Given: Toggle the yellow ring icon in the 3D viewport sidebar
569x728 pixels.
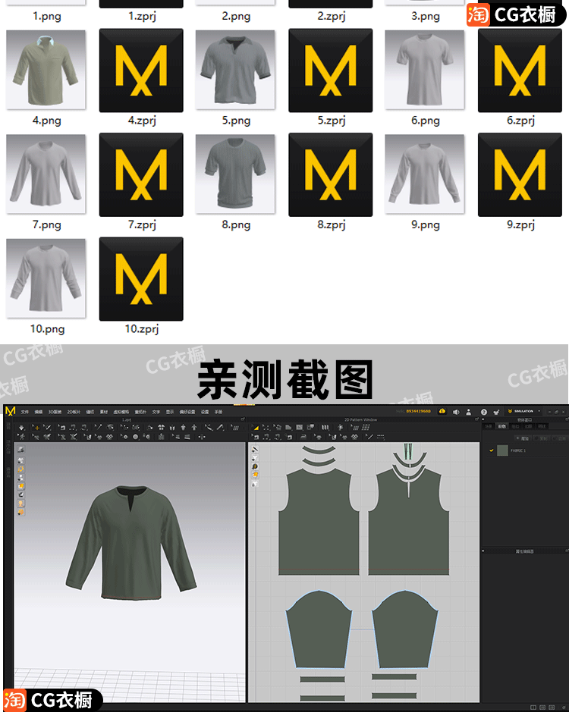Looking at the screenshot, I should click(x=21, y=469).
